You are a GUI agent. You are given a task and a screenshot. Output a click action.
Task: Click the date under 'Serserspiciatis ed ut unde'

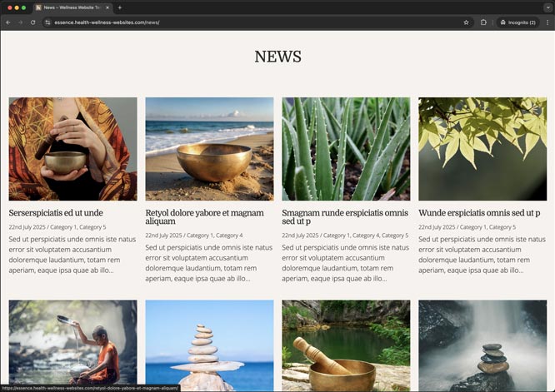pyautogui.click(x=27, y=227)
